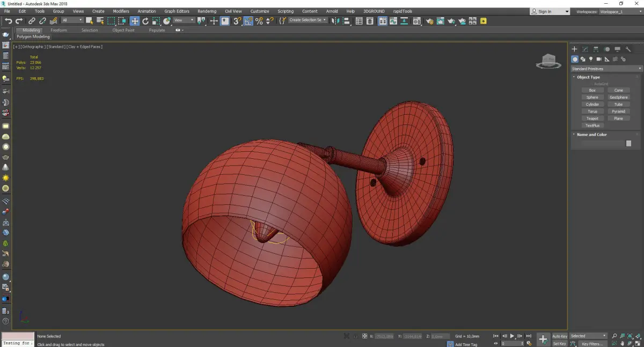Open the Standard Primitives dropdown
Viewport: 644px width, 347px height.
[606, 69]
